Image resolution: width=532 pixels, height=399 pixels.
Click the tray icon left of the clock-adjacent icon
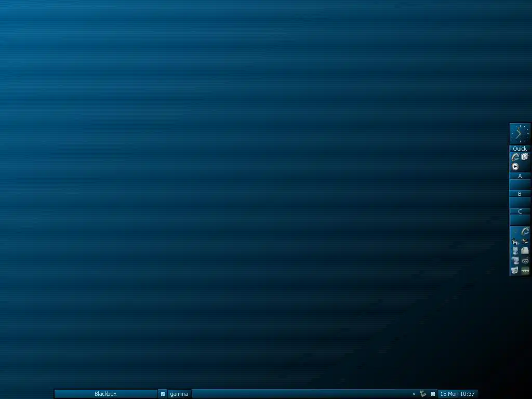[423, 394]
